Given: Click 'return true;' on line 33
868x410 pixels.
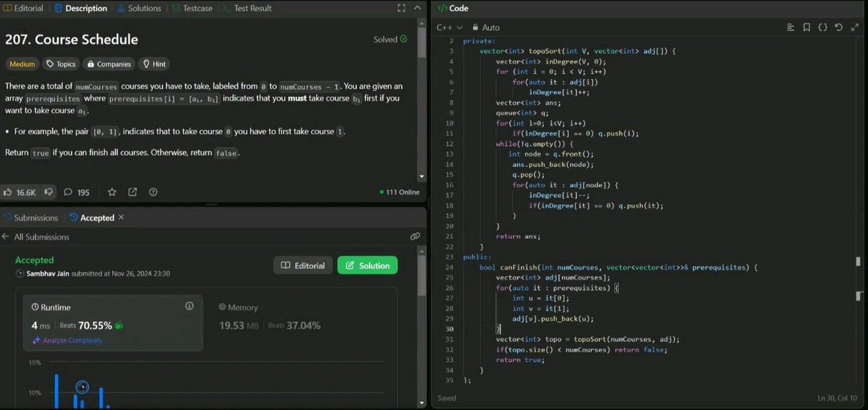Looking at the screenshot, I should pos(520,360).
